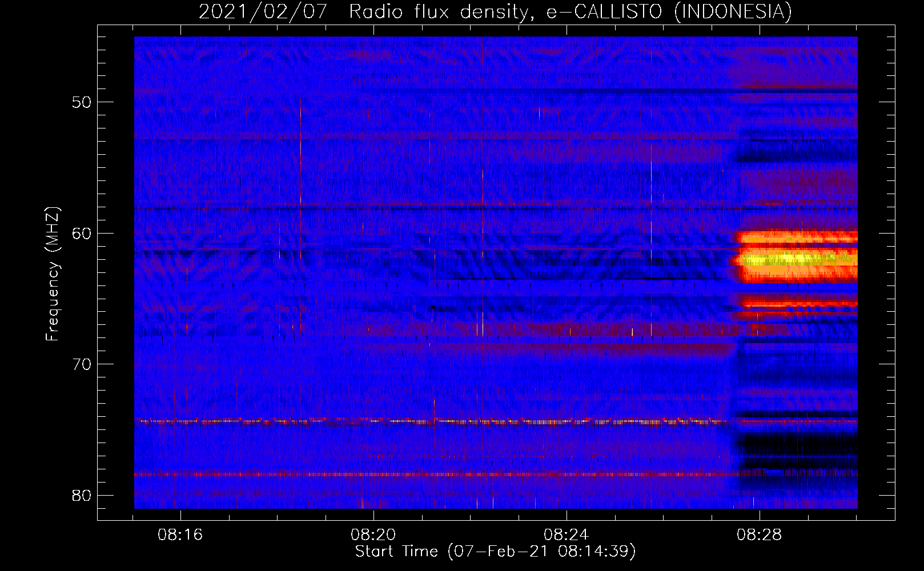
Task: Click the '70' frequency tick label
Action: (82, 364)
